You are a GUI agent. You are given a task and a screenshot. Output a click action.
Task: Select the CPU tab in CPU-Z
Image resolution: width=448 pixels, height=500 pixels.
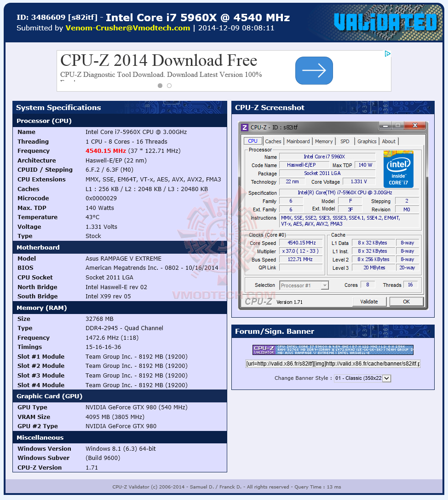click(x=253, y=141)
